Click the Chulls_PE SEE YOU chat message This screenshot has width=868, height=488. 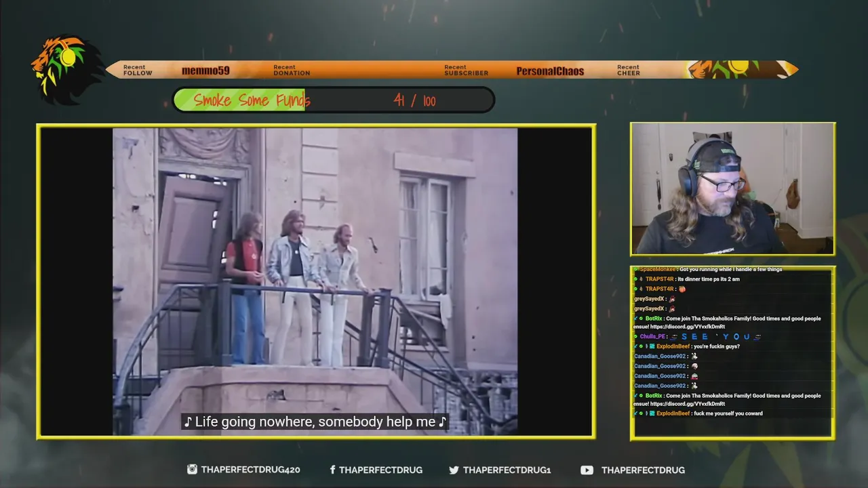coord(697,337)
